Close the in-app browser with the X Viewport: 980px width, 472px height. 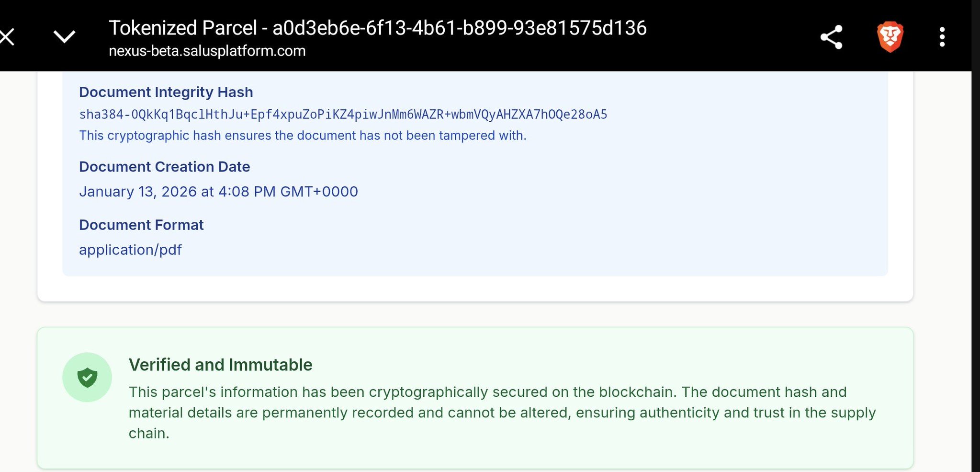point(7,37)
